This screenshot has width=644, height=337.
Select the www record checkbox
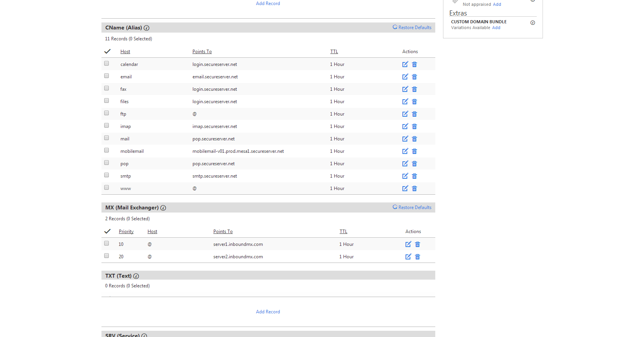[x=106, y=187]
